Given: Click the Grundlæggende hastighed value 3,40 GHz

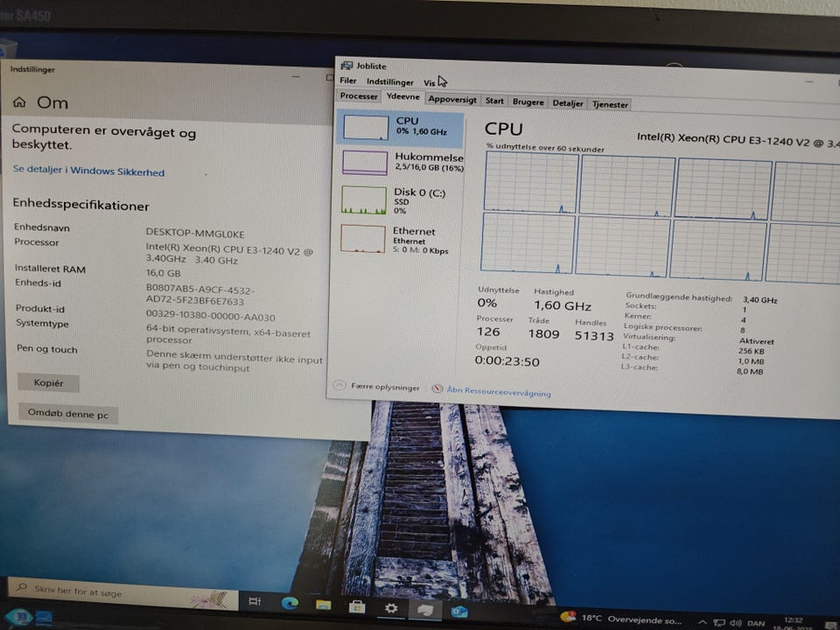Looking at the screenshot, I should click(759, 300).
